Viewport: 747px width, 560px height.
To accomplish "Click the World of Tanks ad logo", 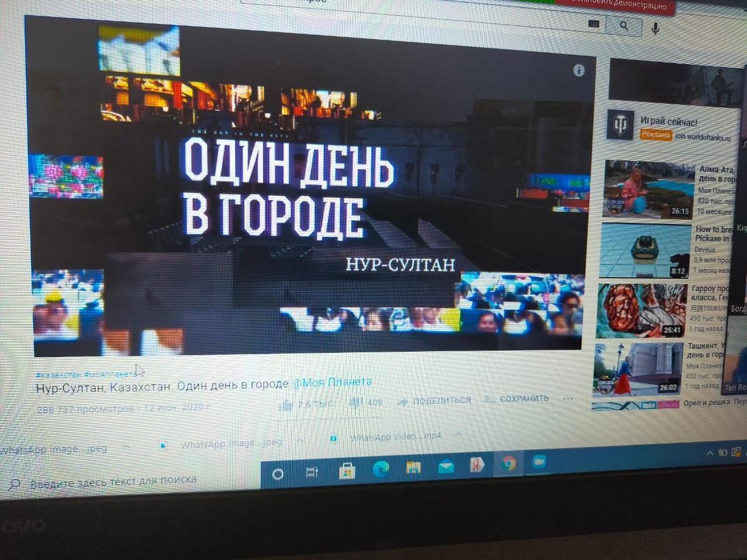I will pos(620,125).
